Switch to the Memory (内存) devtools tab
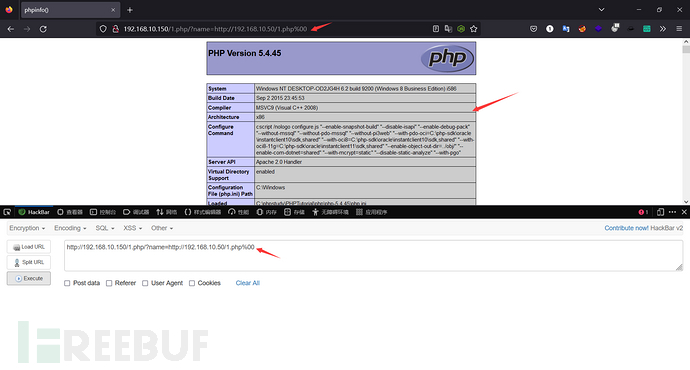The image size is (690, 370). tap(267, 212)
